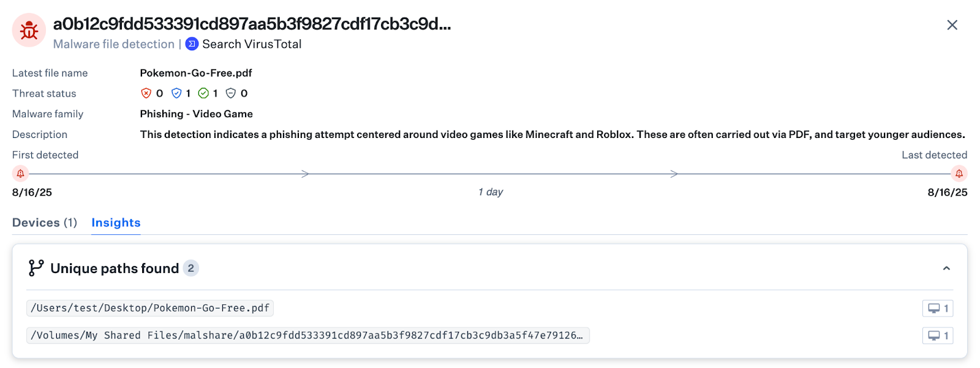Click the blue VirusTotal search icon
Viewport: 980px width, 368px height.
192,44
